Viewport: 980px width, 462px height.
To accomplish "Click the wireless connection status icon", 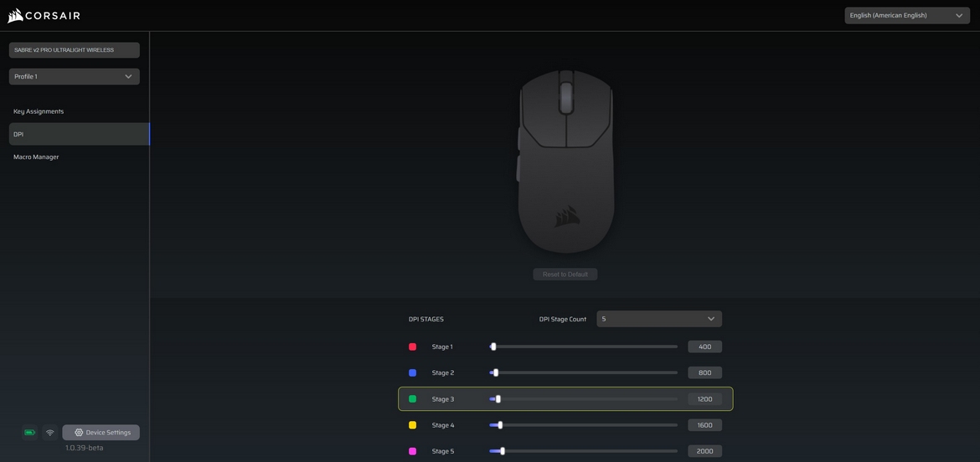I will pos(50,433).
